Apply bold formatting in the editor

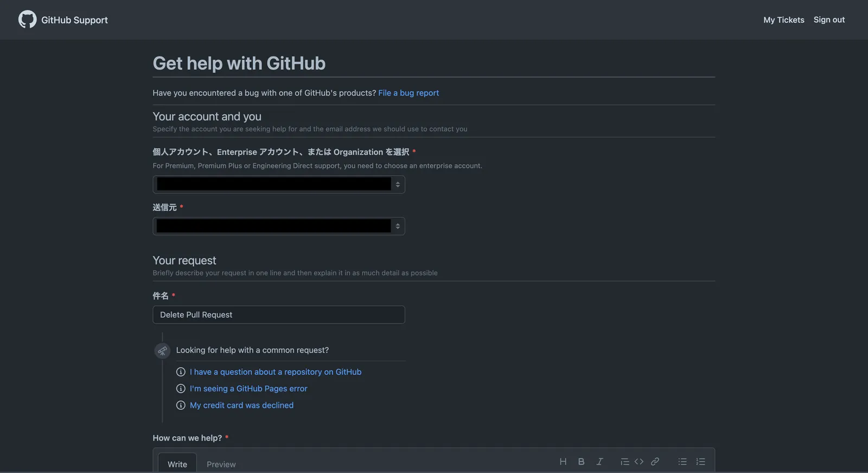coord(581,462)
